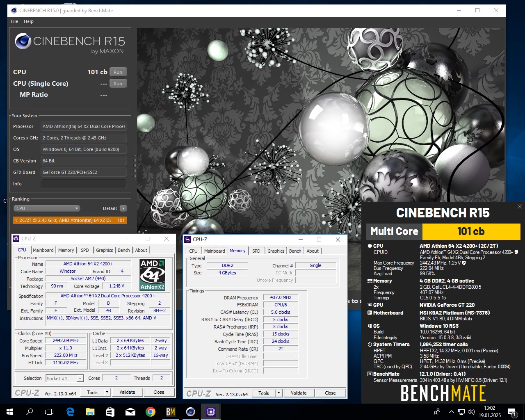Switch to CPU-Z taskbar icon
Viewport: 525px width, 420px height.
click(211, 412)
